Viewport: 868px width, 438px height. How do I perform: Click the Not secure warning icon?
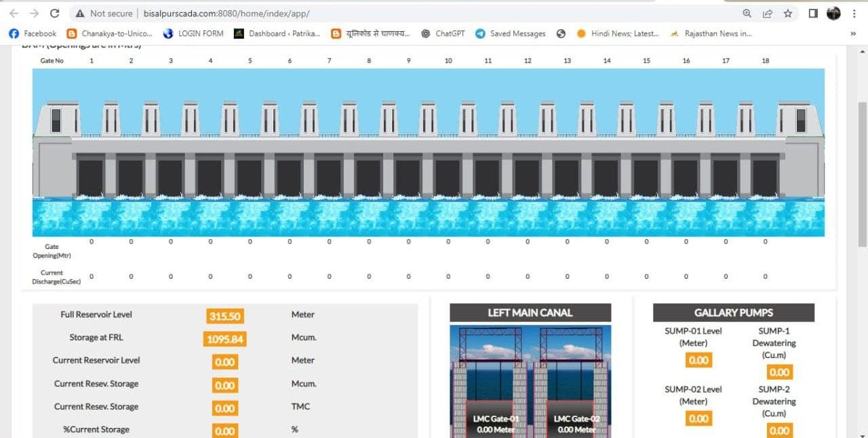[80, 14]
